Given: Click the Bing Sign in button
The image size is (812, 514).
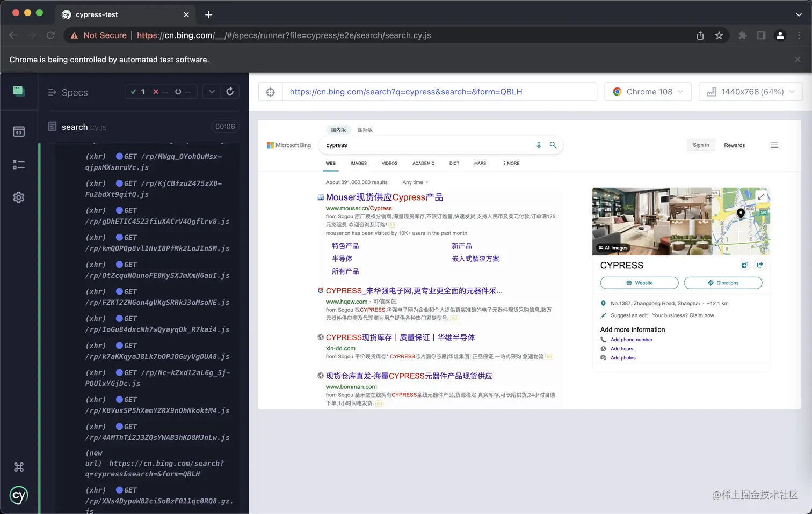Looking at the screenshot, I should coord(701,145).
